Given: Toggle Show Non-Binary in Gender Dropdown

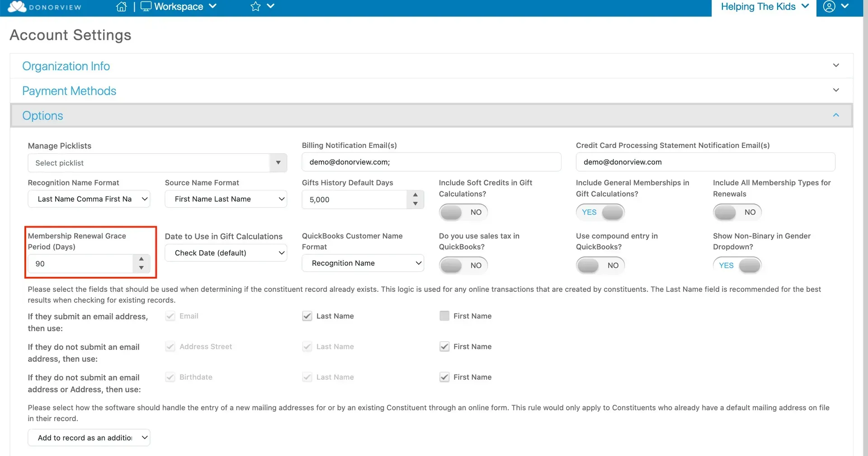Looking at the screenshot, I should pyautogui.click(x=737, y=266).
